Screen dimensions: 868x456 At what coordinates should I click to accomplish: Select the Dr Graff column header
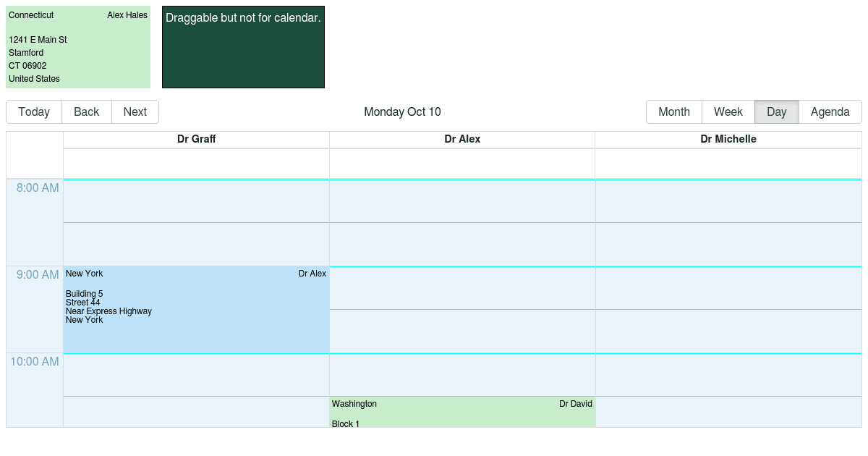(x=196, y=139)
